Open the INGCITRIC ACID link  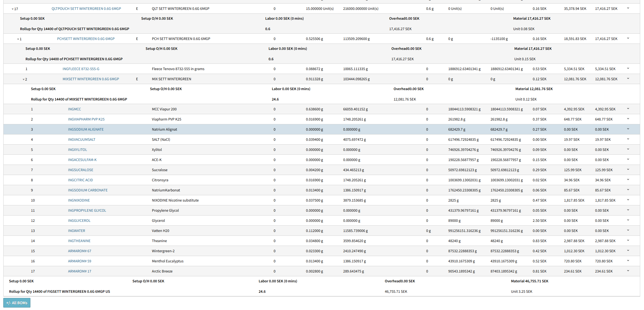(x=81, y=180)
